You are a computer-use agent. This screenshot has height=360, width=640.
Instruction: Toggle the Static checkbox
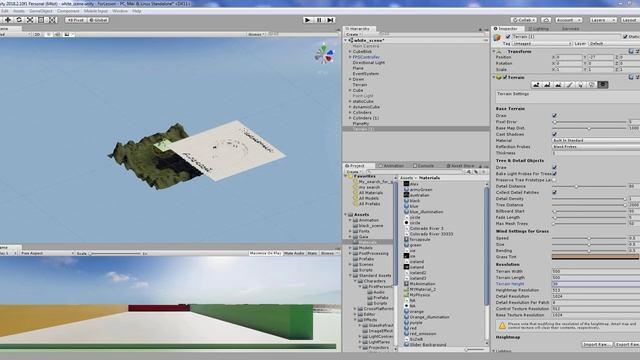coord(625,36)
